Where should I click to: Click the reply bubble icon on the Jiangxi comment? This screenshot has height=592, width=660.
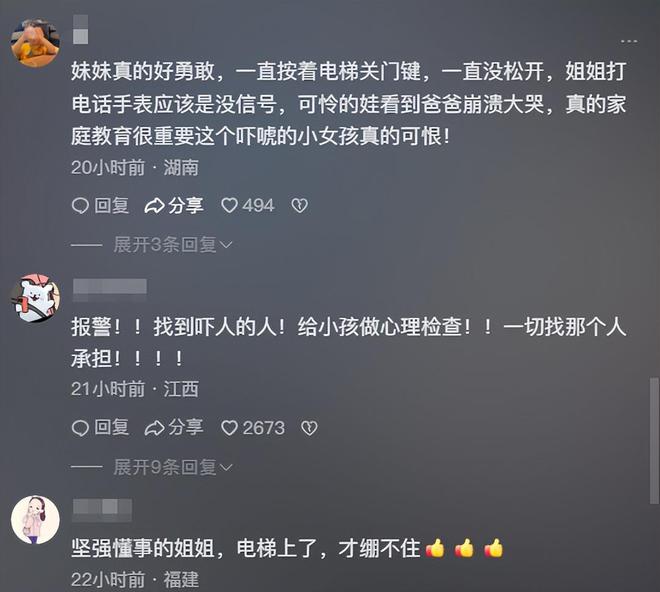coord(80,428)
